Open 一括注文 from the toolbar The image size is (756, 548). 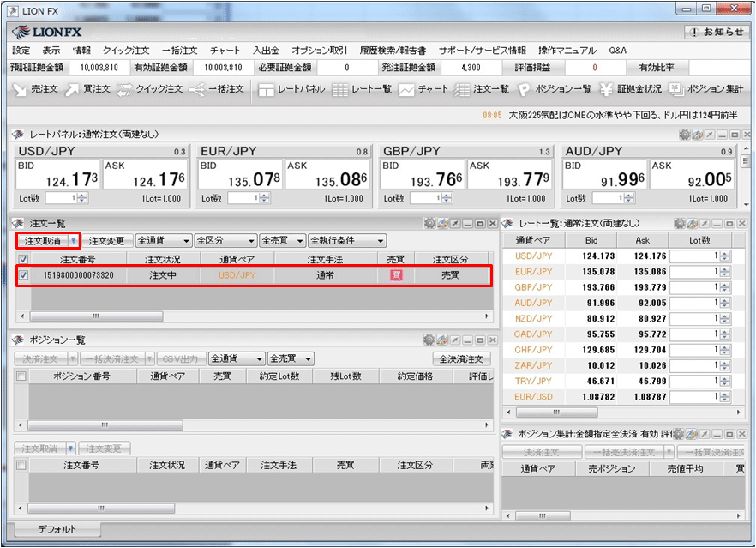pyautogui.click(x=217, y=89)
